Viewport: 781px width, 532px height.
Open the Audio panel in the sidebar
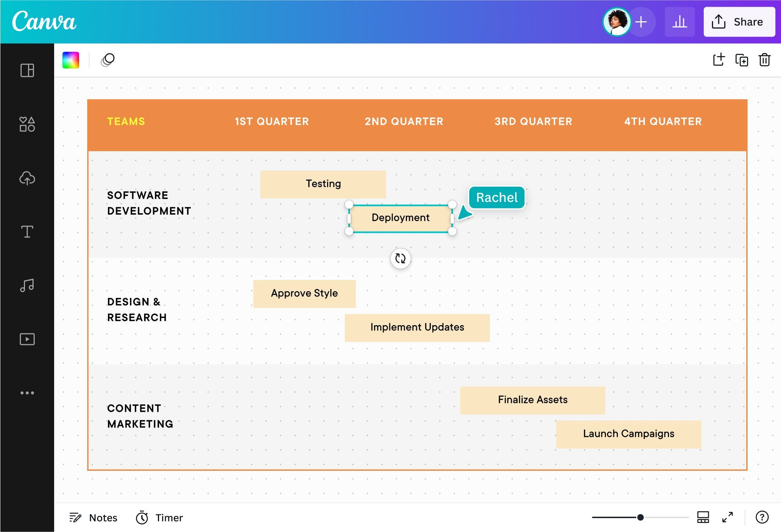27,285
